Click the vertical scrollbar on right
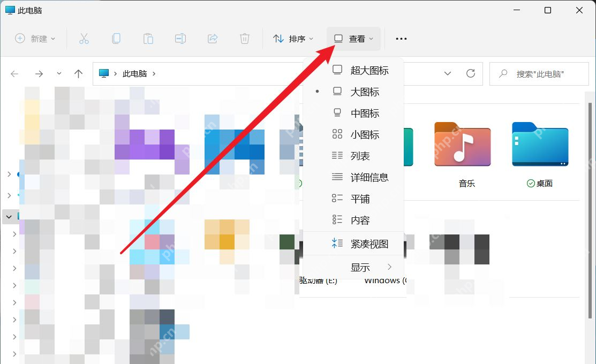Screen dimensions: 596x364 590,210
